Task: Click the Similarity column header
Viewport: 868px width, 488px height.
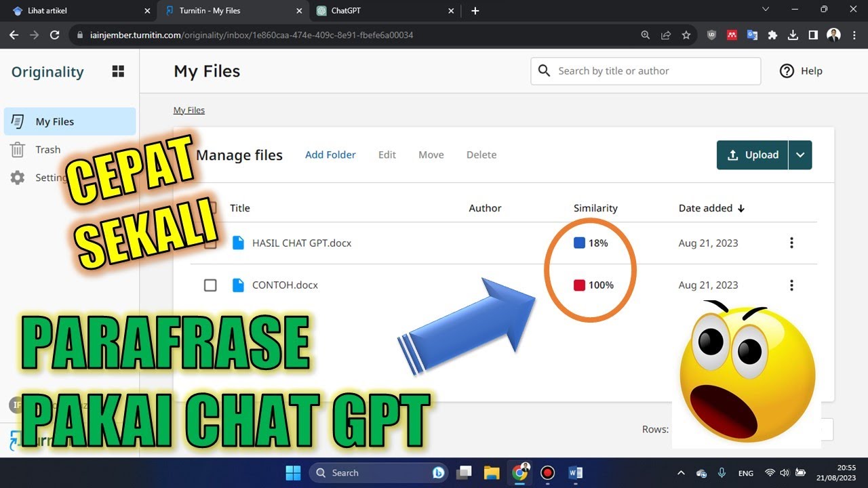Action: pos(595,208)
